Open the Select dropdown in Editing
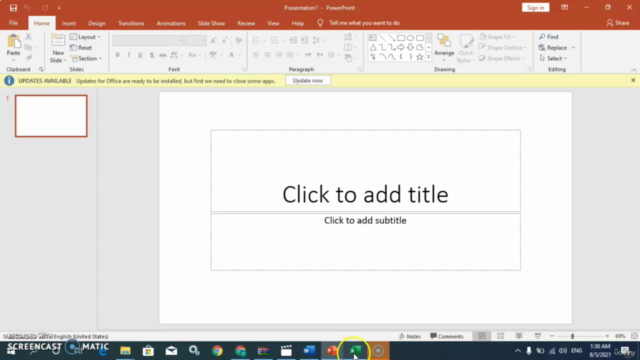 [x=553, y=58]
